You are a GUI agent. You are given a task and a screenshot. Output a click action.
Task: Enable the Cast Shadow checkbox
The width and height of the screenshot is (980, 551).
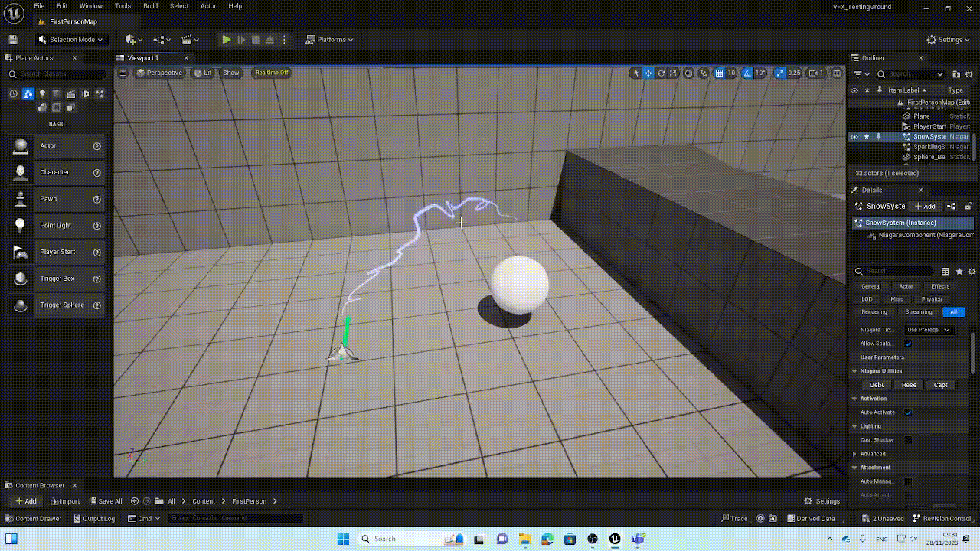[908, 440]
